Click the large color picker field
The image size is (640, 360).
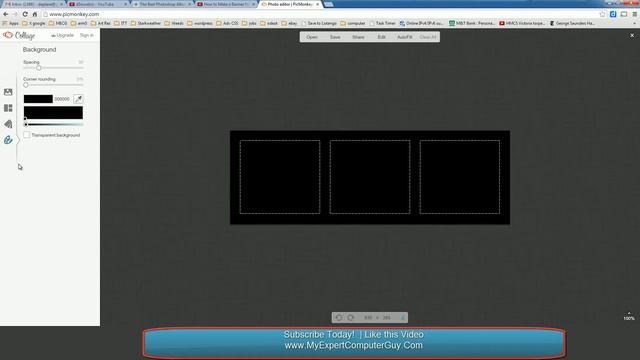[53, 112]
